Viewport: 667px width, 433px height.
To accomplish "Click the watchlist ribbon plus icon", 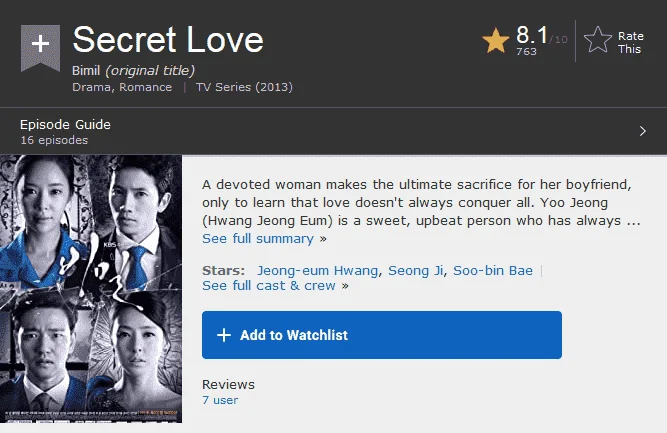I will pos(40,47).
